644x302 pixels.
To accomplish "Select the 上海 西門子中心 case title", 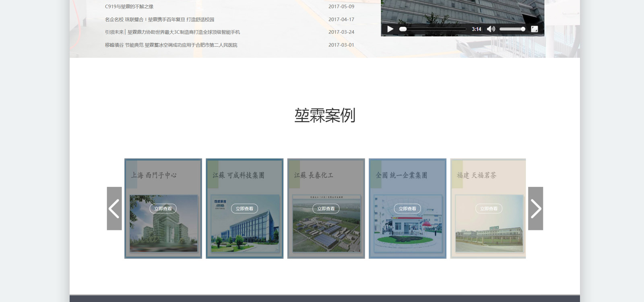I will pyautogui.click(x=154, y=175).
